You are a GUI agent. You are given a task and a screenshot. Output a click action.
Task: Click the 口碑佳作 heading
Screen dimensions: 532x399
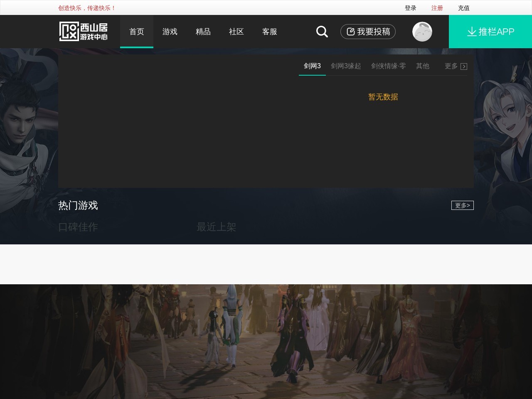(x=78, y=227)
